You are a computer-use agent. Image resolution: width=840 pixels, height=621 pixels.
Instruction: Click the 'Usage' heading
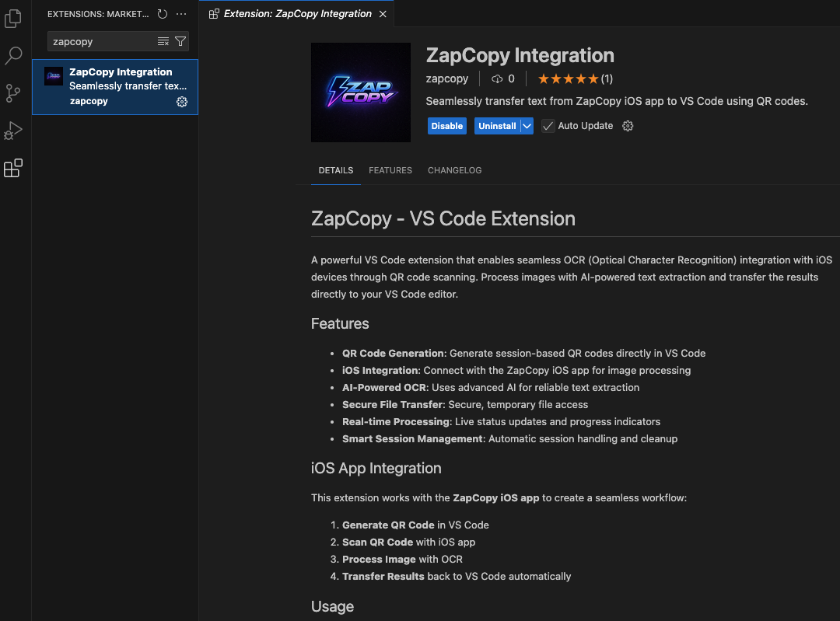click(333, 606)
